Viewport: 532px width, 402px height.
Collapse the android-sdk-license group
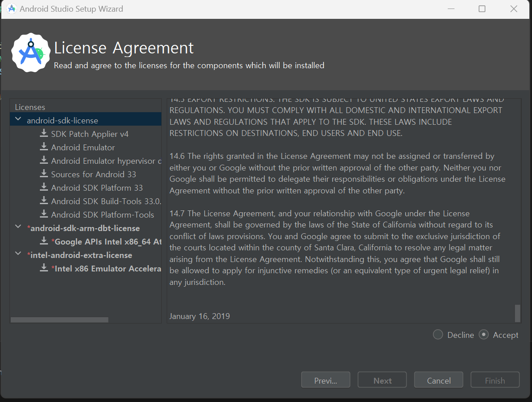point(18,119)
